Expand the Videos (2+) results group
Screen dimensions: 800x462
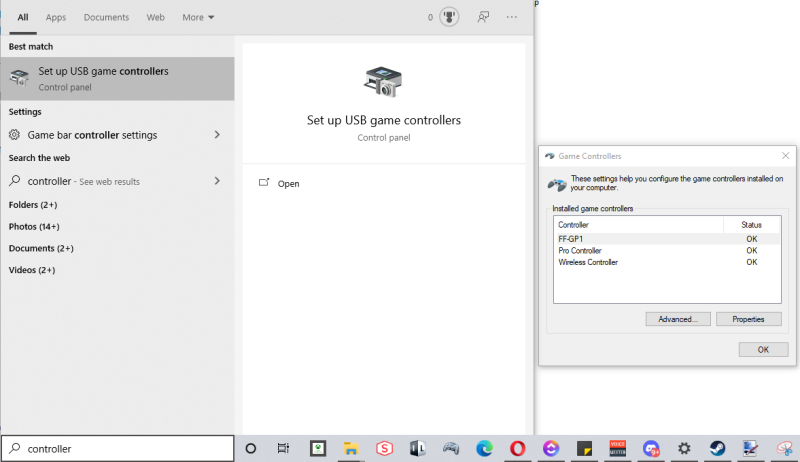pos(32,270)
